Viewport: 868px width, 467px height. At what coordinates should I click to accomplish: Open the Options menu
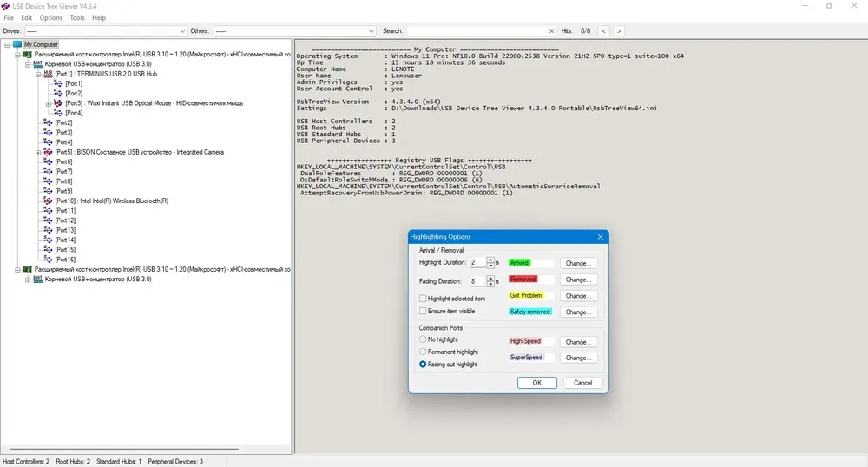click(51, 17)
